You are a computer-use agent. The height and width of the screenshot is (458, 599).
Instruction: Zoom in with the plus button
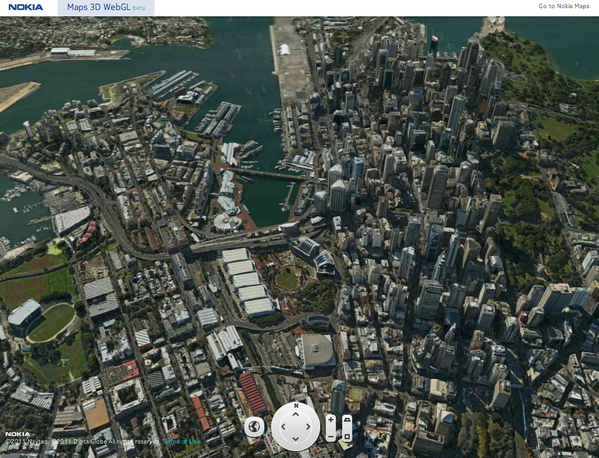pyautogui.click(x=331, y=420)
